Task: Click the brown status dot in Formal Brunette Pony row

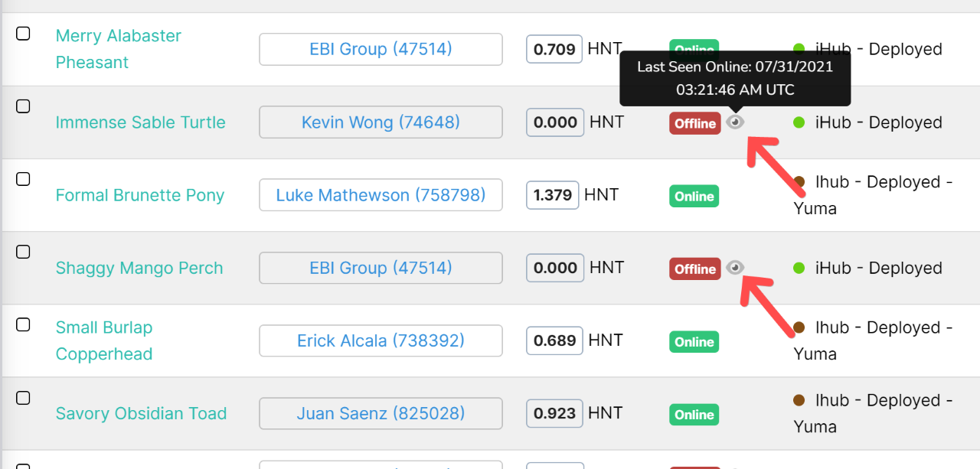Action: [799, 182]
